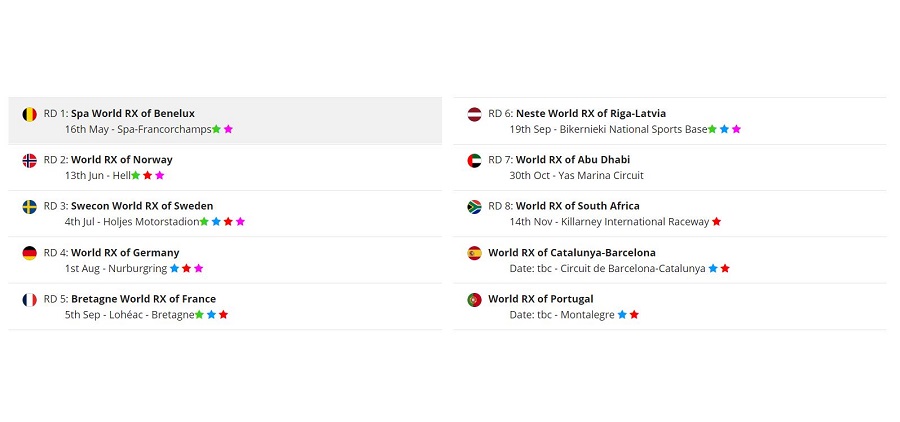
Task: Click the South Africa flag icon for RD 8
Action: pos(475,207)
